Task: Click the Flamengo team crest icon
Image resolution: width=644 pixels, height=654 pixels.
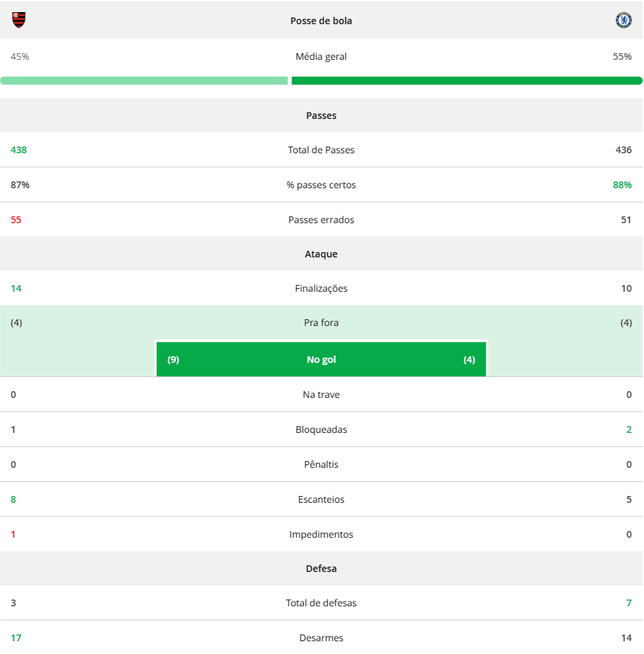Action: [19, 20]
